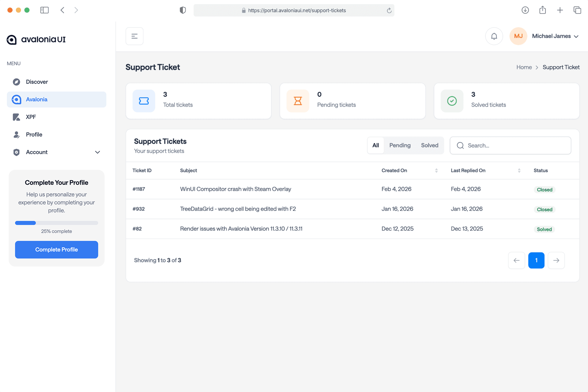This screenshot has width=588, height=392.
Task: Click the XPF menu icon
Action: point(16,117)
